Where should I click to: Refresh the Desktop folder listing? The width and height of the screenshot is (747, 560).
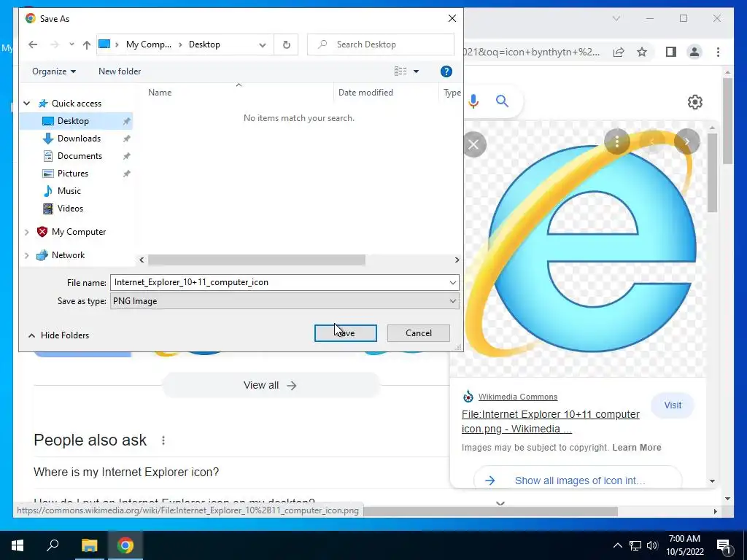[286, 44]
